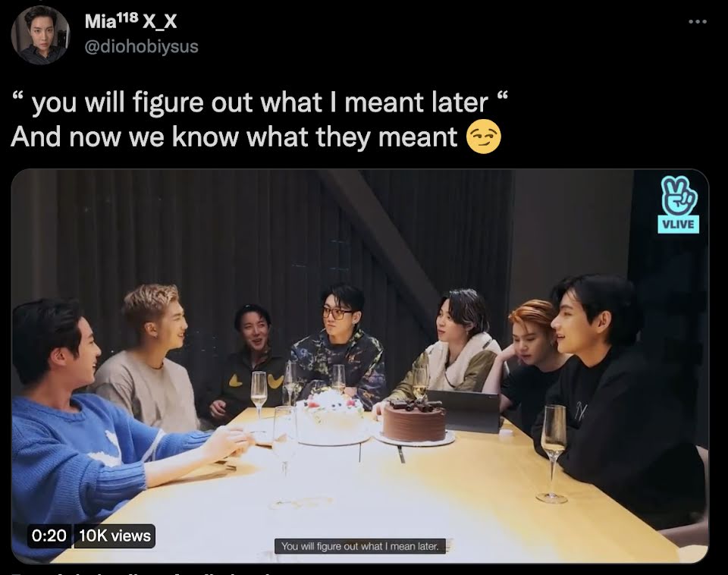Click the 0:20 duration badge on the video
Viewport: 728px width, 575px height.
click(x=49, y=536)
